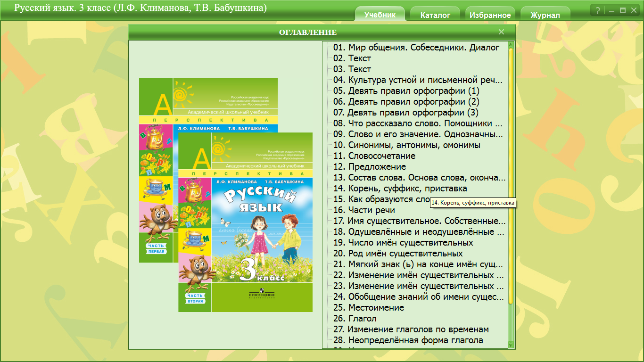Open the Журнал tab
Image resolution: width=644 pixels, height=362 pixels.
pyautogui.click(x=545, y=15)
